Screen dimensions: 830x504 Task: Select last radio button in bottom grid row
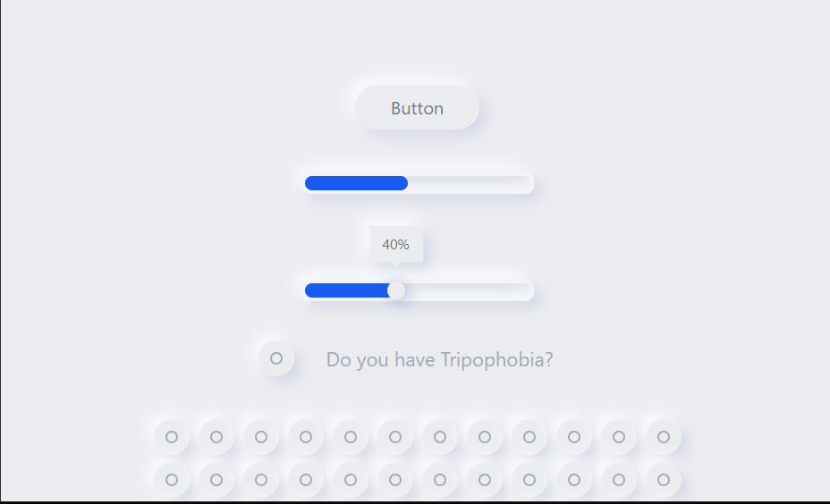pyautogui.click(x=664, y=480)
